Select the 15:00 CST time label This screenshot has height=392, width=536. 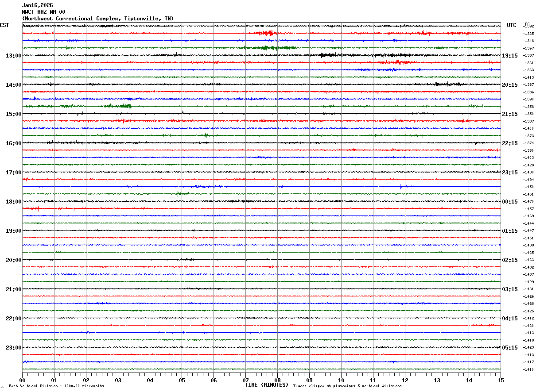click(x=13, y=114)
